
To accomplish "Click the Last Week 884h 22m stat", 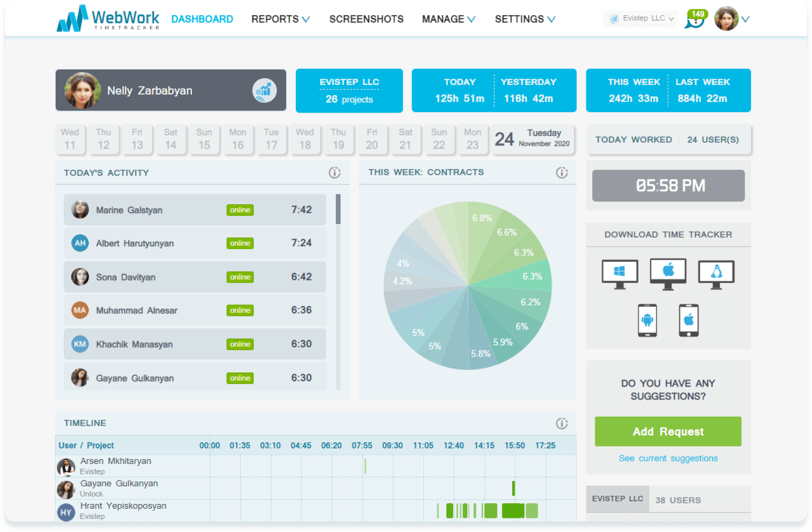I will [702, 91].
